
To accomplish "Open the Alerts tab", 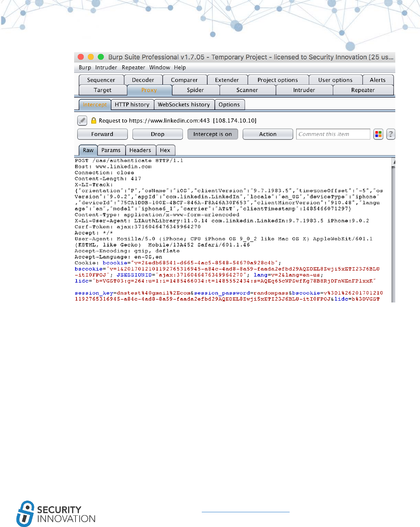I will click(x=378, y=80).
